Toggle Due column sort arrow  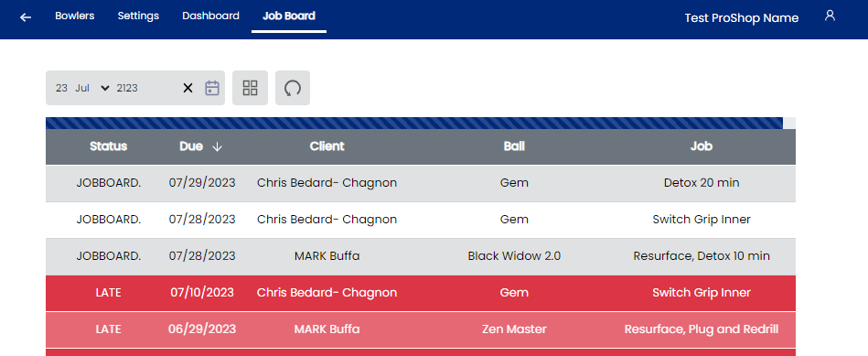point(217,146)
